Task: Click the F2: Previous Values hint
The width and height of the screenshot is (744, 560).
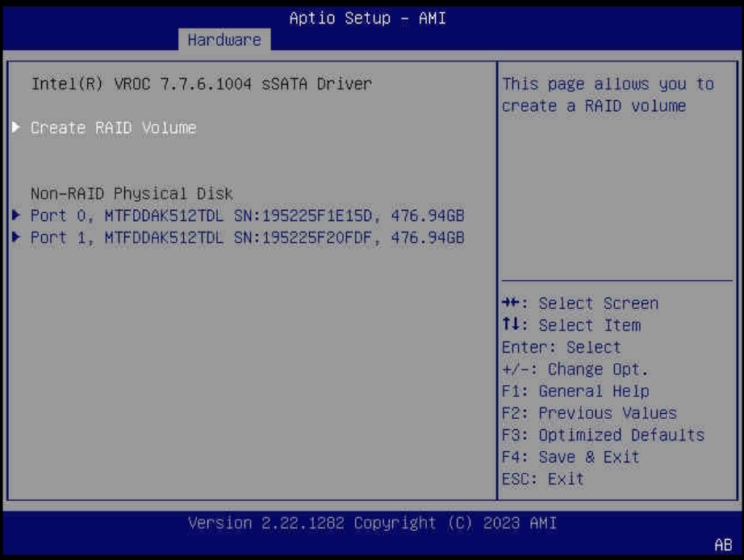Action: pyautogui.click(x=589, y=413)
